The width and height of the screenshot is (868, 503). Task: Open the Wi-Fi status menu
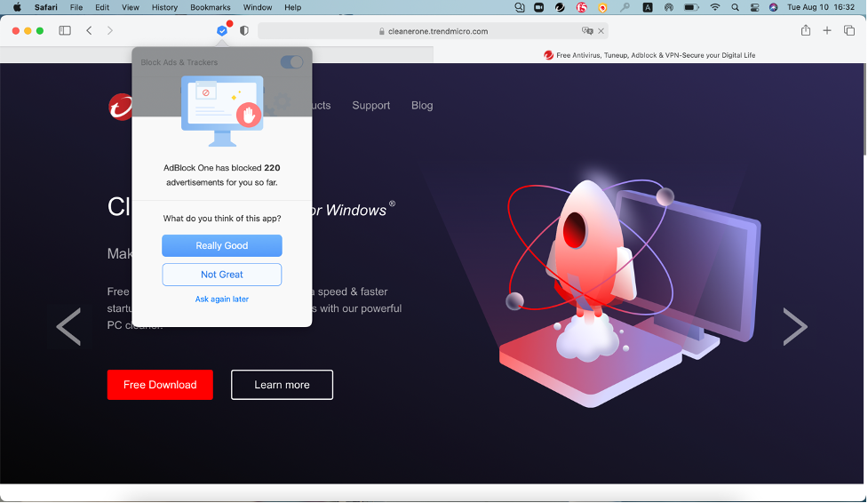tap(715, 7)
